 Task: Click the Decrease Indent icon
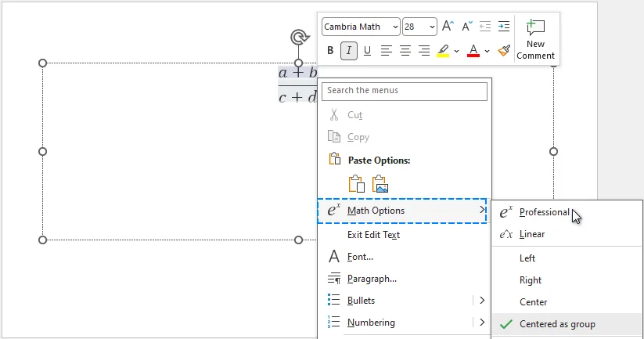[485, 27]
